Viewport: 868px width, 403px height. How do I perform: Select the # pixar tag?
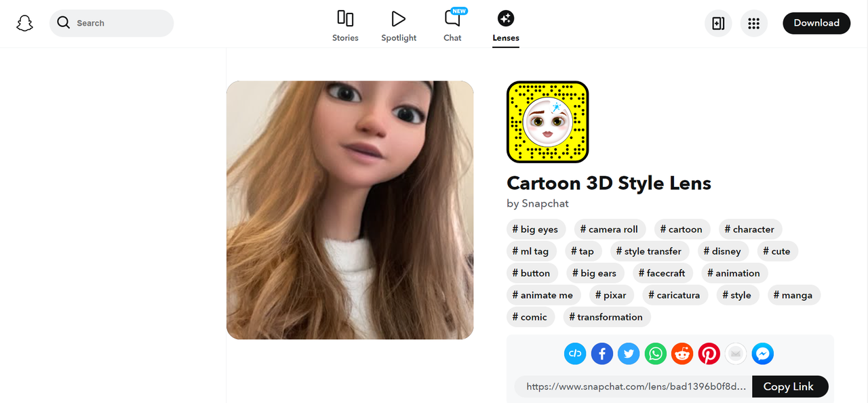pos(611,295)
